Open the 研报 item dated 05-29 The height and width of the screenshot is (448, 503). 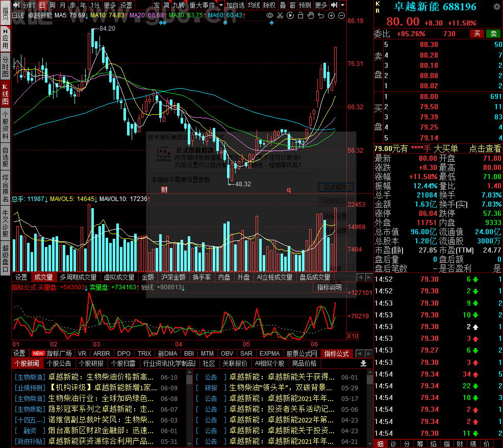point(276,388)
